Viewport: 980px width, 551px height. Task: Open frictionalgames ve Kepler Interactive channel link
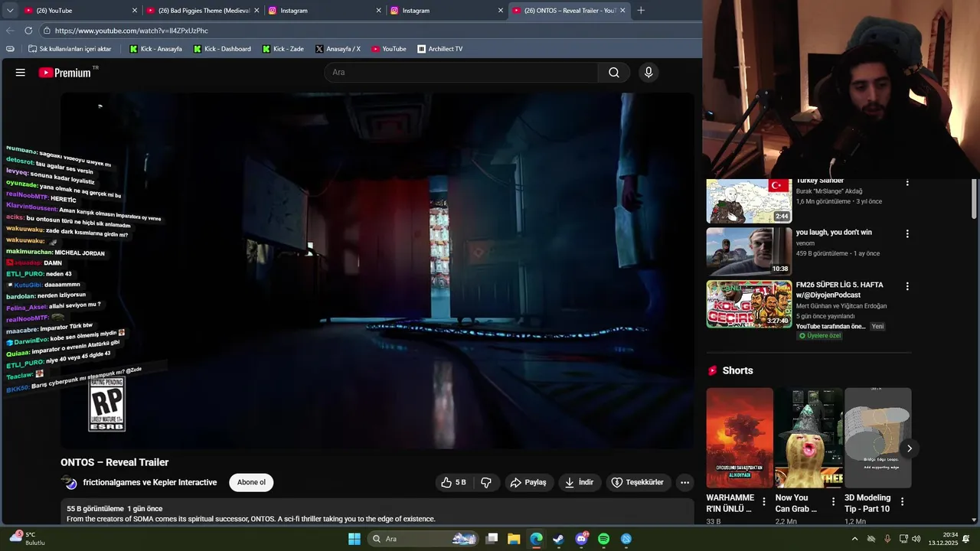(150, 483)
